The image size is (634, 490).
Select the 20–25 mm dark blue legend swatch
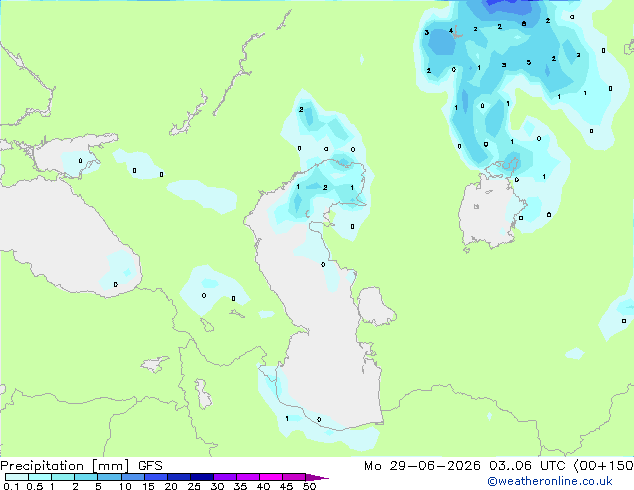179,477
